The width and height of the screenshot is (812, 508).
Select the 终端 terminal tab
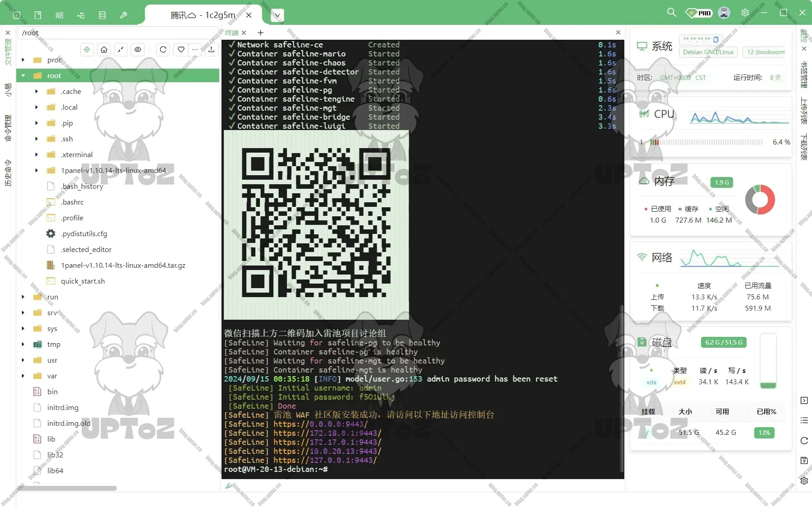(231, 33)
